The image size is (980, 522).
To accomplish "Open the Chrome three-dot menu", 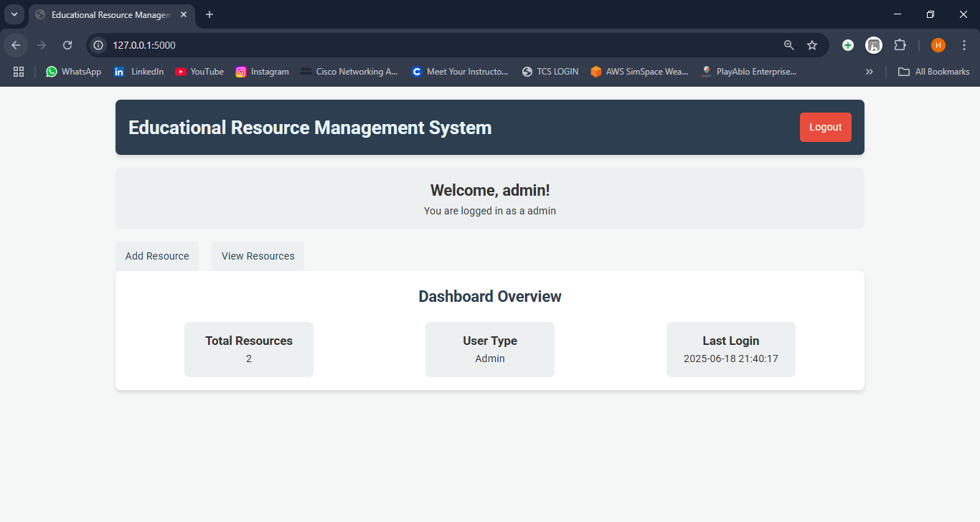I will [x=964, y=45].
